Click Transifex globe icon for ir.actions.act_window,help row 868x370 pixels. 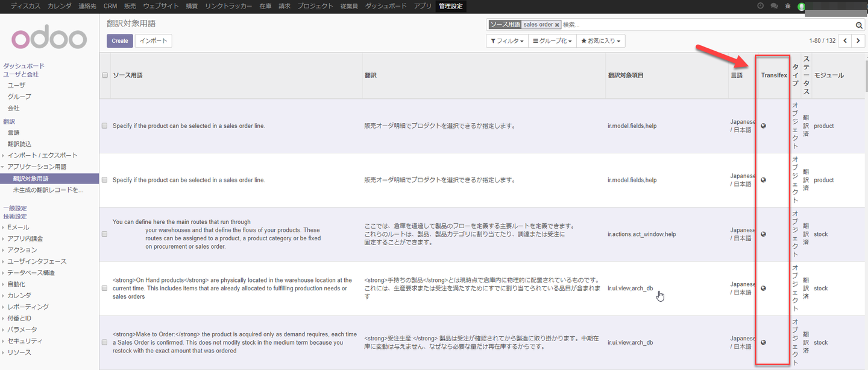click(x=763, y=234)
